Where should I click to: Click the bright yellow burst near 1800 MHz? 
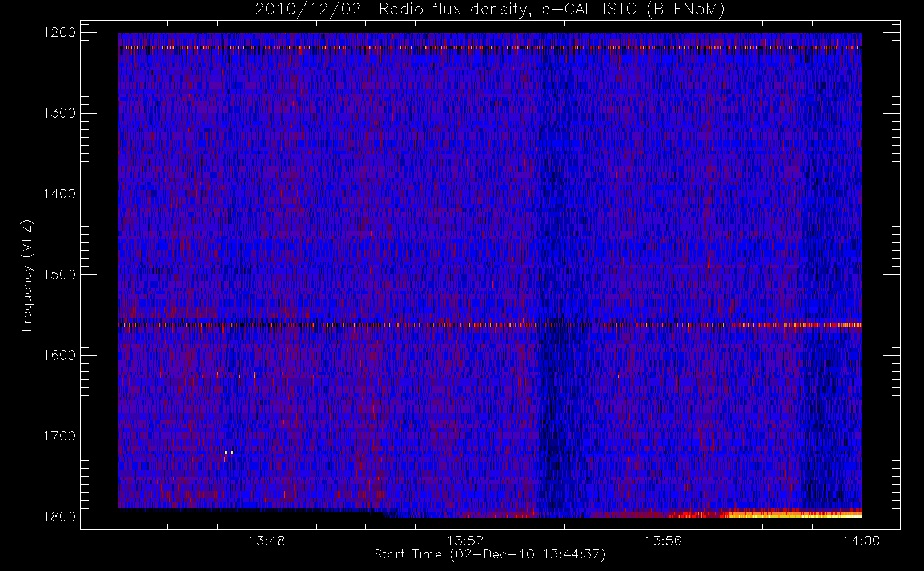(x=795, y=514)
